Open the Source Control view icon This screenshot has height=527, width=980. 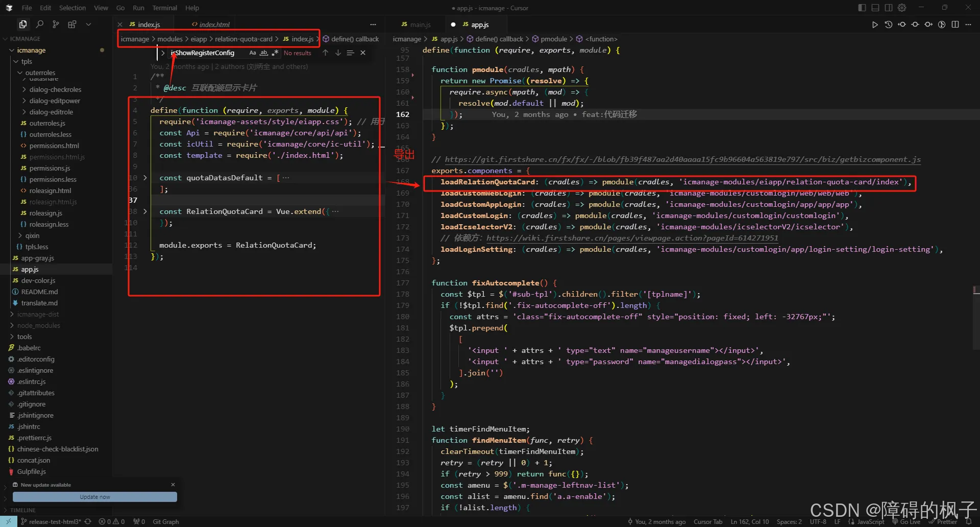56,24
